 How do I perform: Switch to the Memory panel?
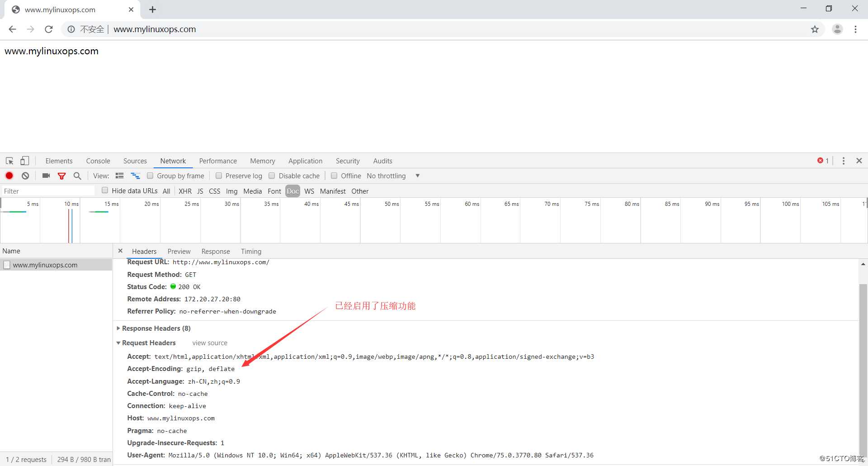(x=263, y=161)
